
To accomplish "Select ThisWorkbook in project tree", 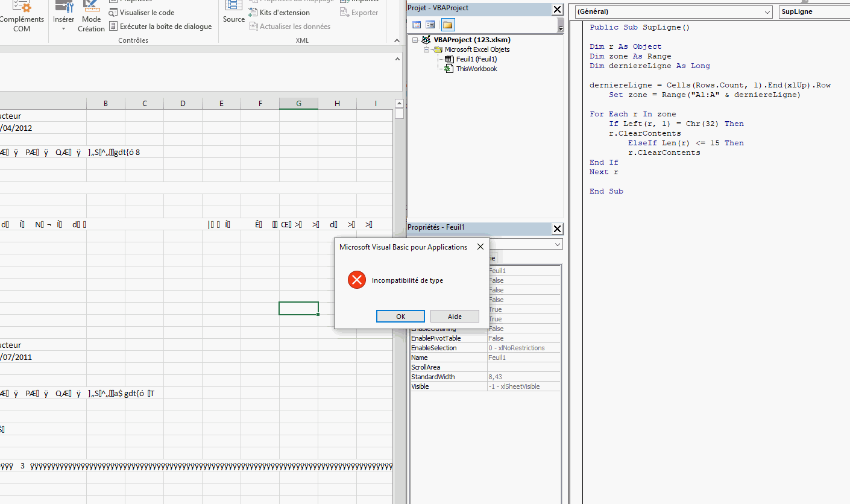I will pos(476,69).
